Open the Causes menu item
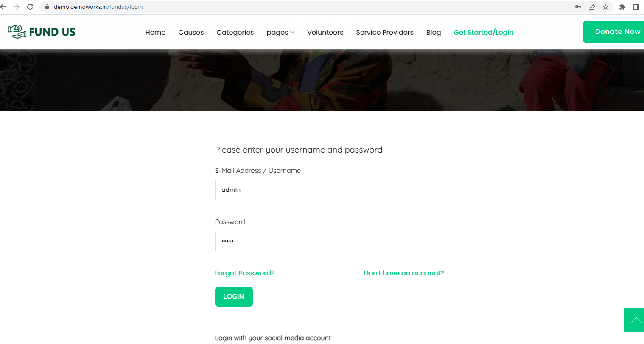 191,32
